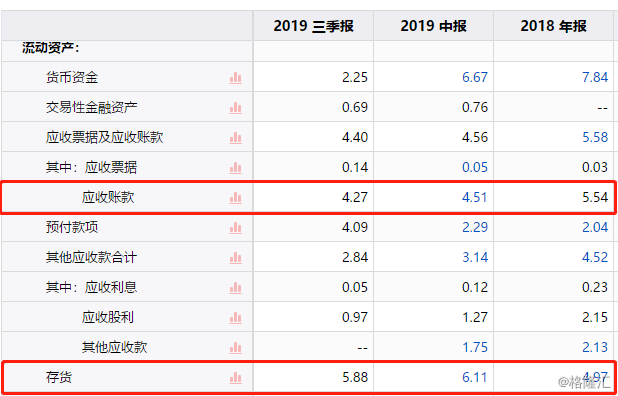Viewport: 618px width, 396px height.
Task: View chart icon beside 存货
Action: [235, 378]
